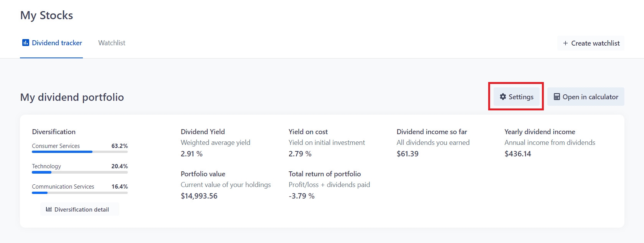The width and height of the screenshot is (644, 243).
Task: Click the Total return -3.79 % value
Action: [301, 196]
